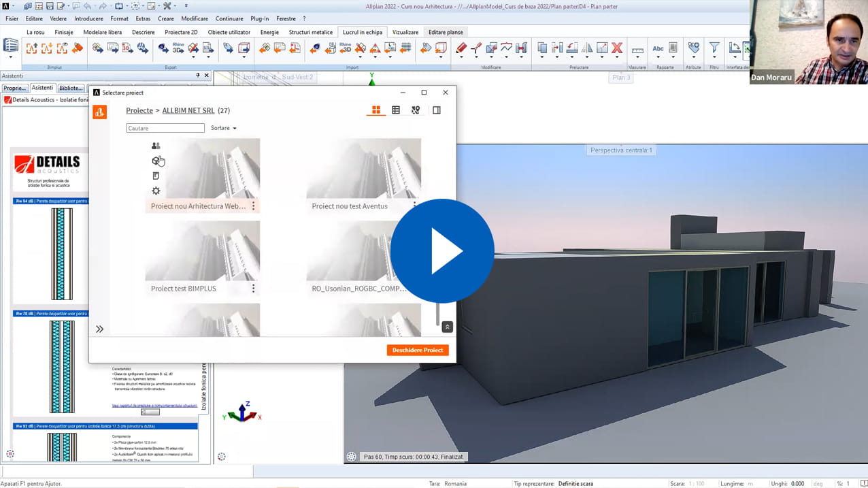Viewport: 868px width, 488px height.
Task: Open three-dot menu for Proiect test BIMPLUS
Action: (x=254, y=289)
